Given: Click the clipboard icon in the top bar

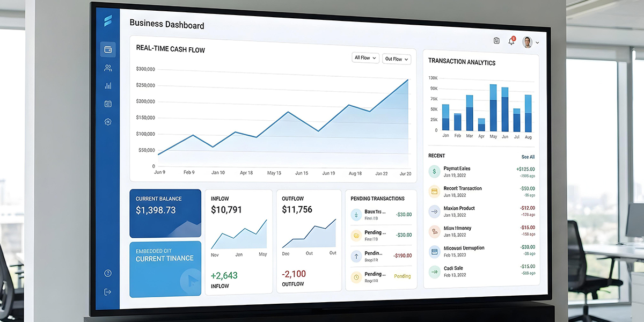Looking at the screenshot, I should (x=496, y=41).
